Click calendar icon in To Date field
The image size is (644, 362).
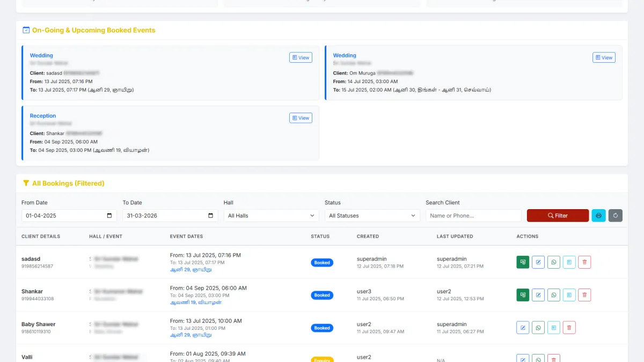pos(210,216)
